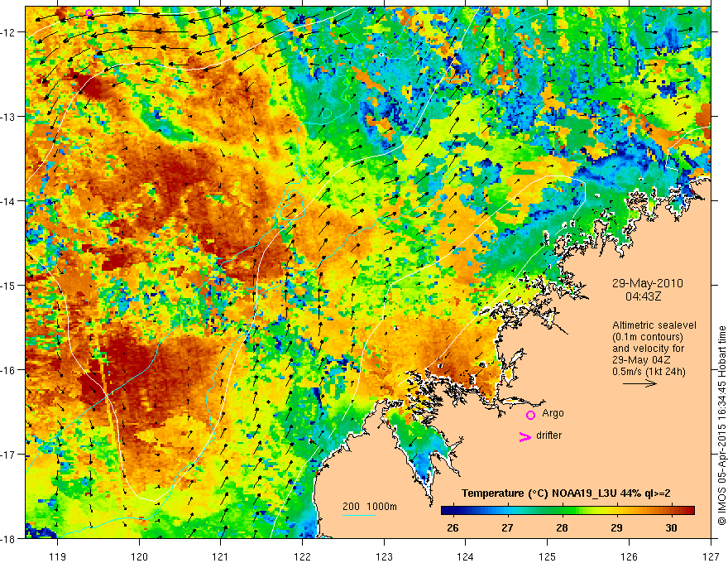
Task: Click the '122' longitude axis label
Action: click(303, 556)
